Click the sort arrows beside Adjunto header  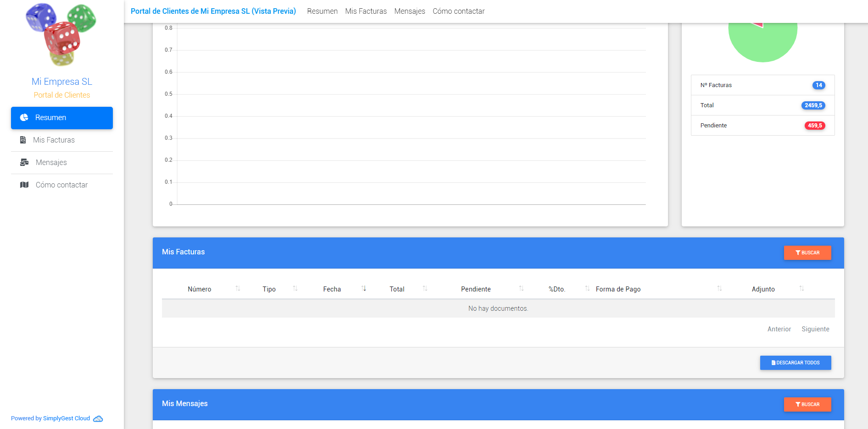coord(801,289)
